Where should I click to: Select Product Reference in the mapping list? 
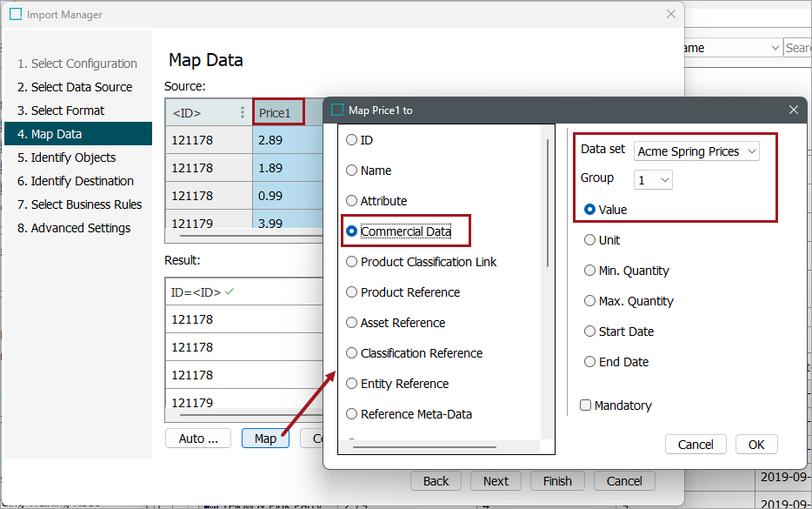[x=351, y=291]
